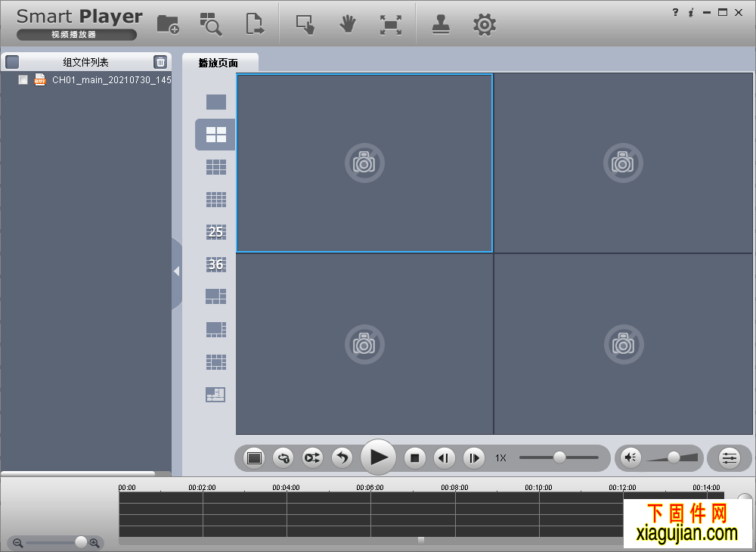The image size is (756, 552).
Task: Click the export file icon
Action: tap(255, 24)
